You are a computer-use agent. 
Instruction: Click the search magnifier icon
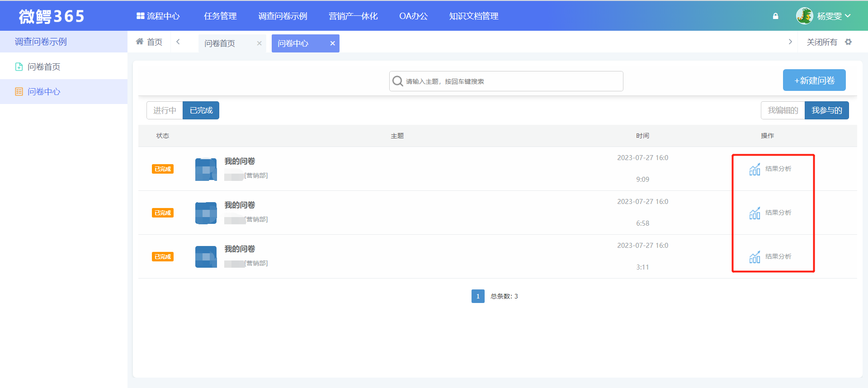[397, 81]
